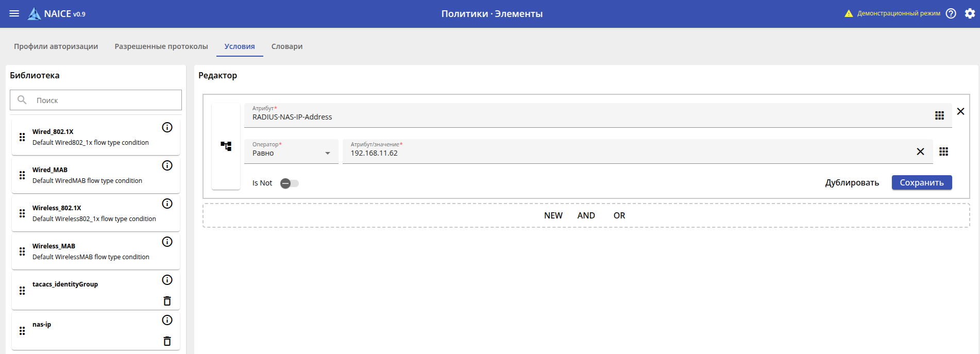Show info for Wired_802.1X condition
Screen dimensions: 980x354
(x=167, y=127)
